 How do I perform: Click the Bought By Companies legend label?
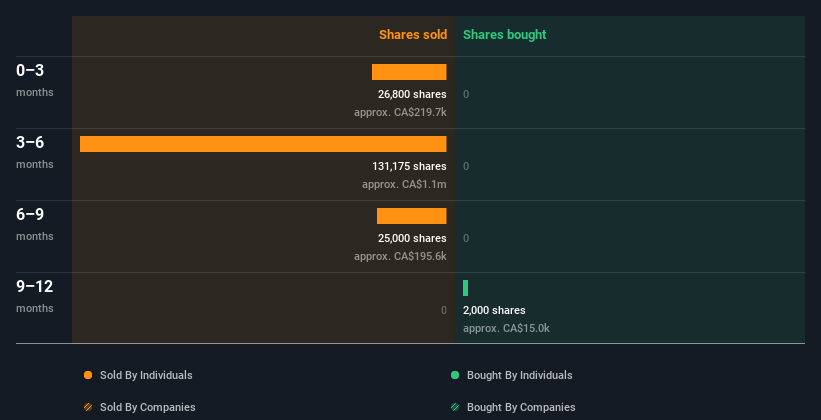[x=521, y=407]
